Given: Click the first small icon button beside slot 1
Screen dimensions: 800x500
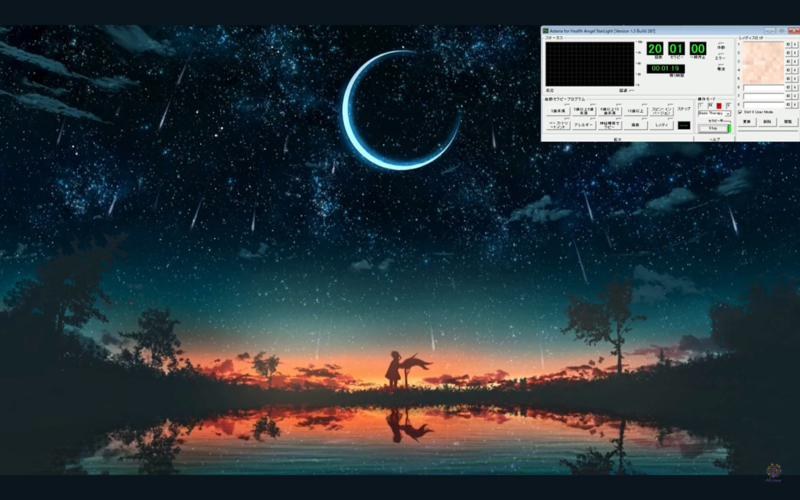Looking at the screenshot, I should [x=788, y=45].
